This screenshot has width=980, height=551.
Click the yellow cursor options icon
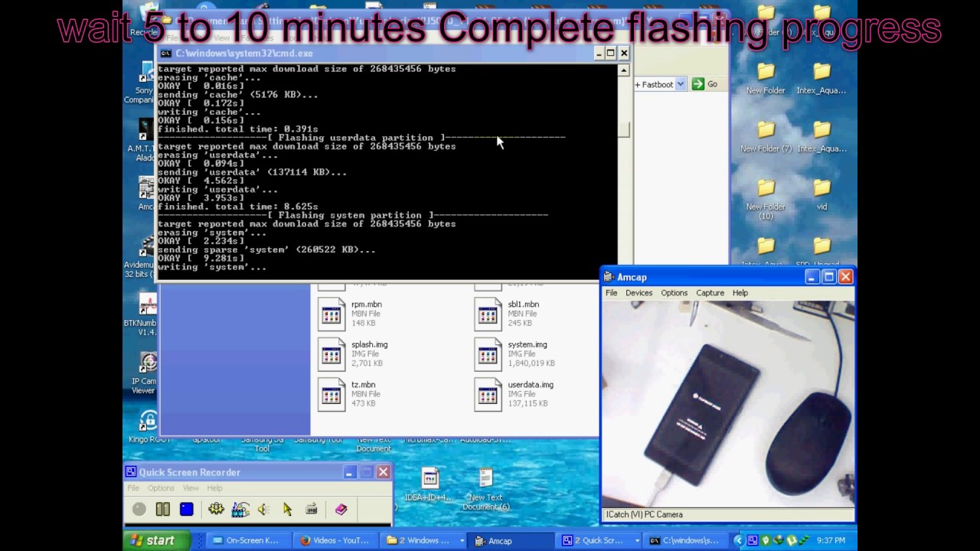tap(287, 509)
